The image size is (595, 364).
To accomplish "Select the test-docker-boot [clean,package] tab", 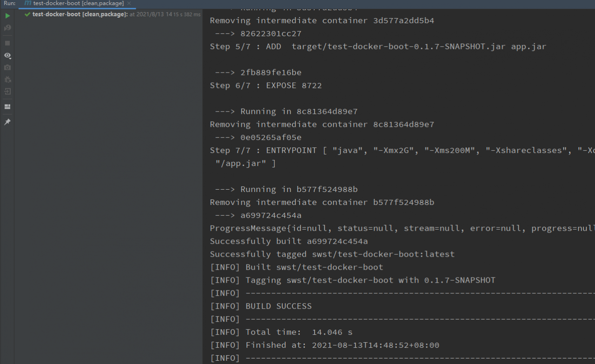I will pos(78,4).
